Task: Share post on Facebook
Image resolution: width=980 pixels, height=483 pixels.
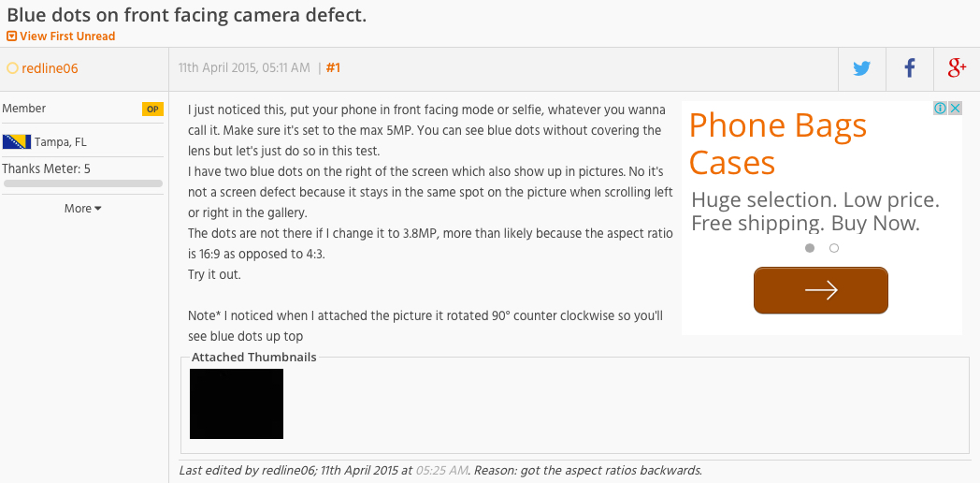Action: click(x=909, y=68)
